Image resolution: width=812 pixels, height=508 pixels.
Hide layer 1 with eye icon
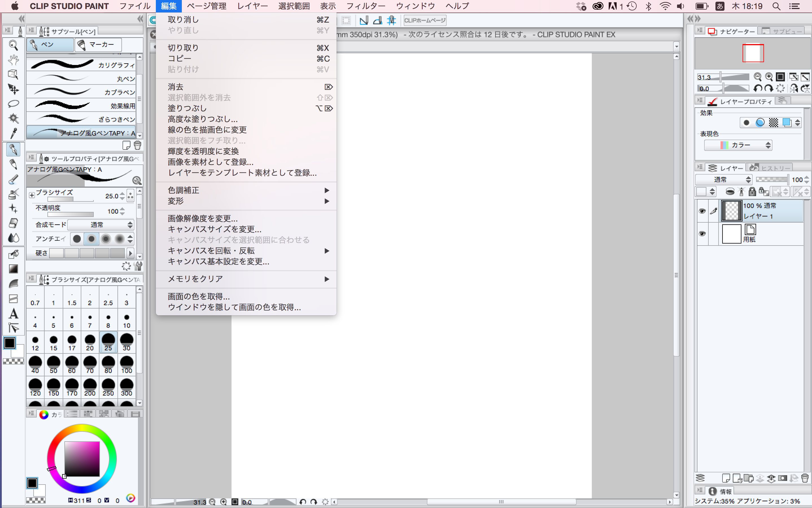coord(702,211)
